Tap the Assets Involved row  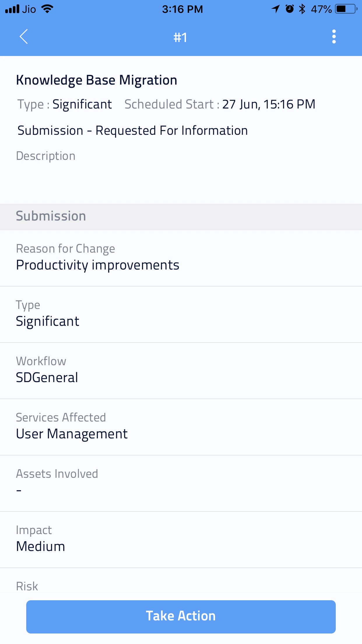(181, 483)
